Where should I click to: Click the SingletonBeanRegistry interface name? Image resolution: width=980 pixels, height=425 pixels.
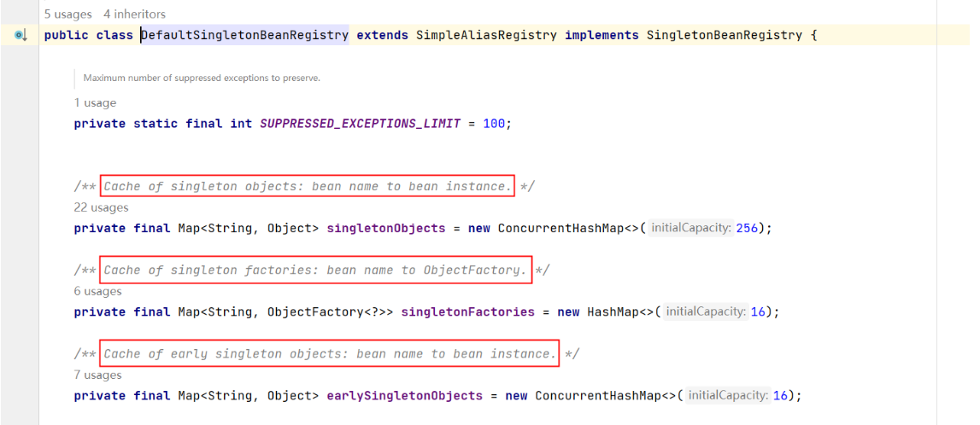(724, 35)
